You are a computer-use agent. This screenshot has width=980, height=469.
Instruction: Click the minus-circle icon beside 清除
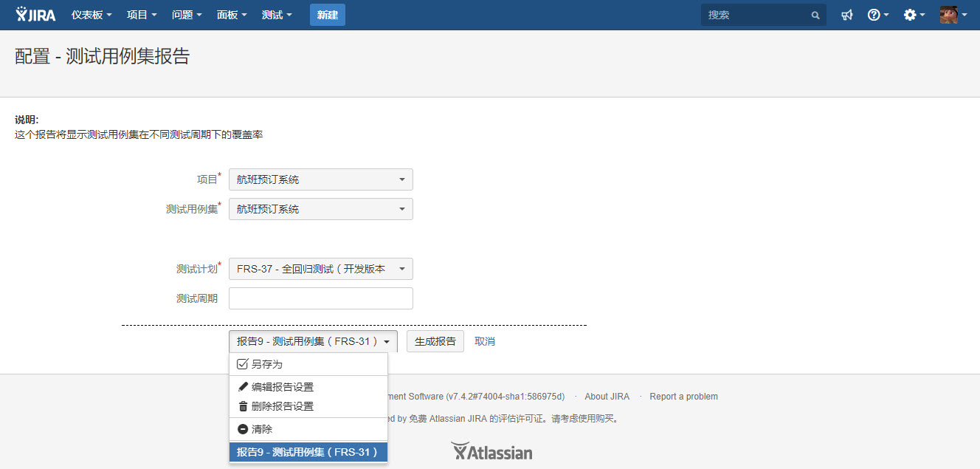tap(243, 429)
